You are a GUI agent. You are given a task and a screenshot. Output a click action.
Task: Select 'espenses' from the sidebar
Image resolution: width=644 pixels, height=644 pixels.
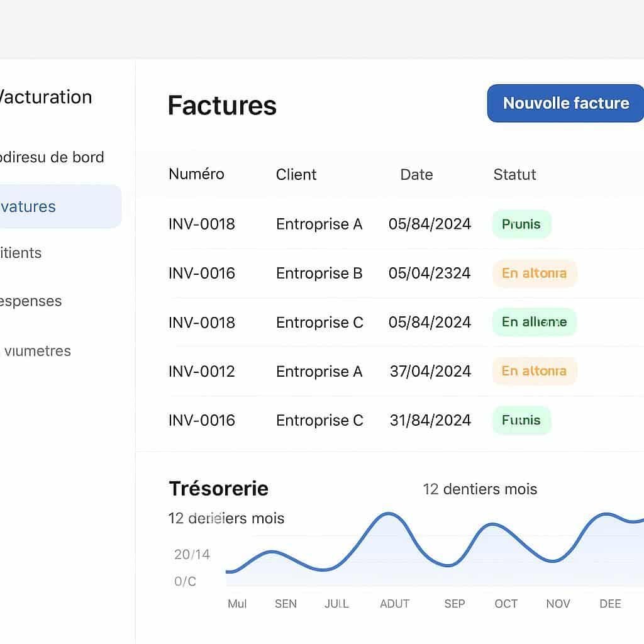31,301
